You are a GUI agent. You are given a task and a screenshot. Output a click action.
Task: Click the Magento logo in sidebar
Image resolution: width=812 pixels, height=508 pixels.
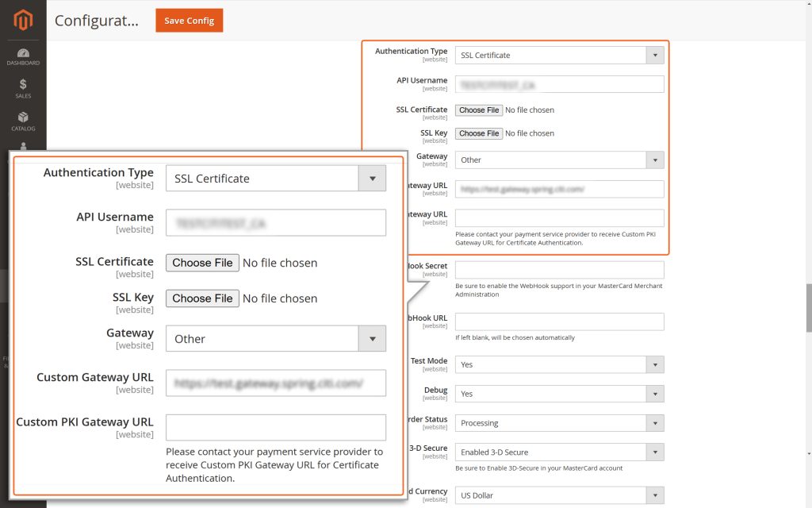pyautogui.click(x=23, y=20)
